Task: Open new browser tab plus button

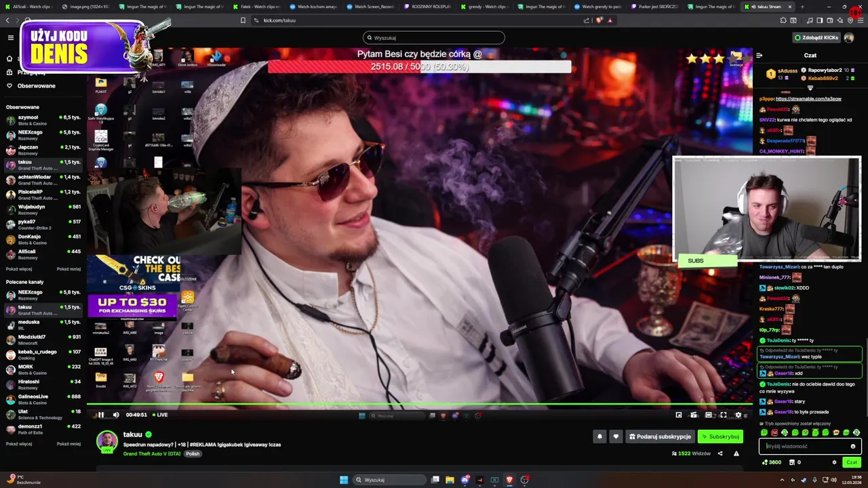Action: coord(802,7)
